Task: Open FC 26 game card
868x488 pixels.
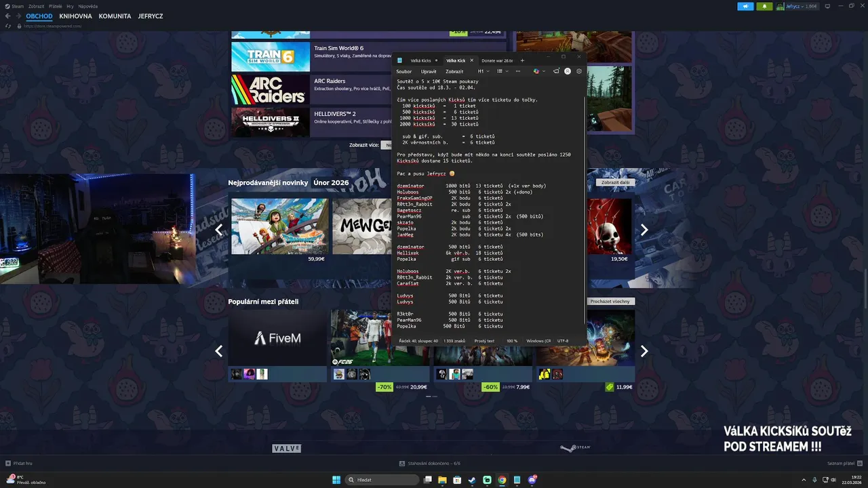Action: click(x=380, y=338)
